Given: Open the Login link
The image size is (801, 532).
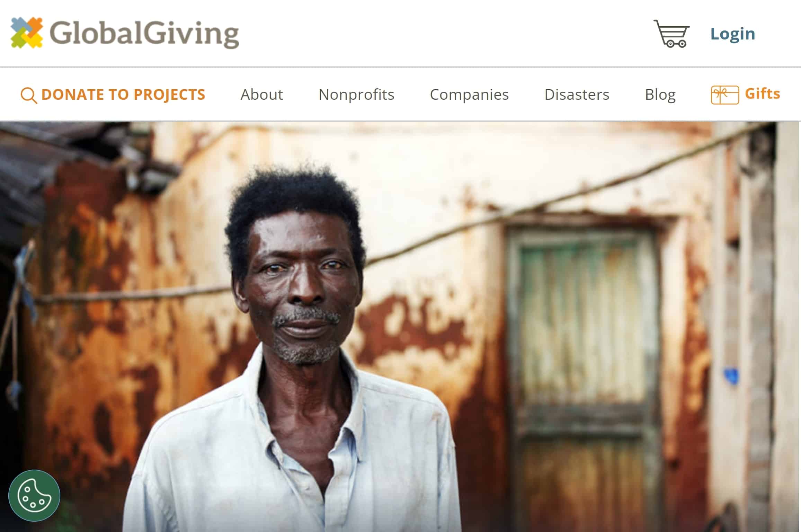Looking at the screenshot, I should (x=733, y=34).
